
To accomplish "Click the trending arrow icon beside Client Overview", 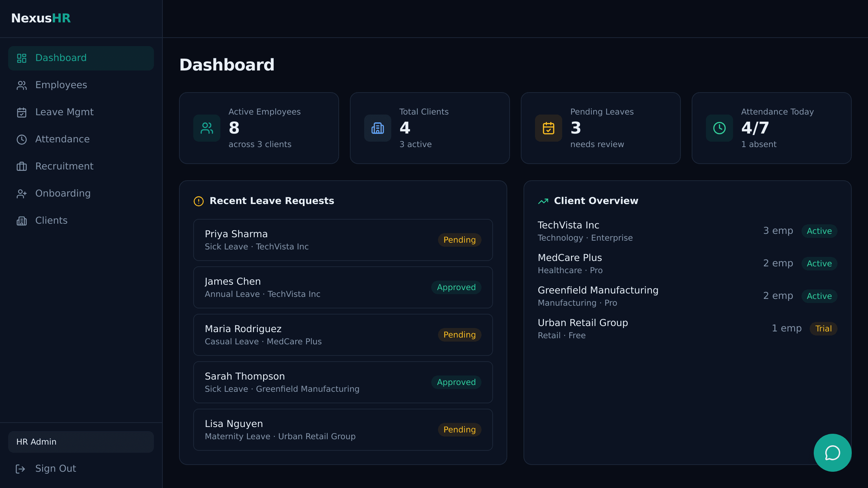I will click(543, 201).
